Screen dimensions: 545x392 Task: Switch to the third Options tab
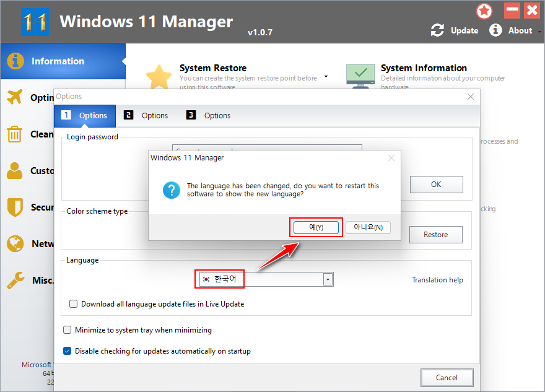209,116
